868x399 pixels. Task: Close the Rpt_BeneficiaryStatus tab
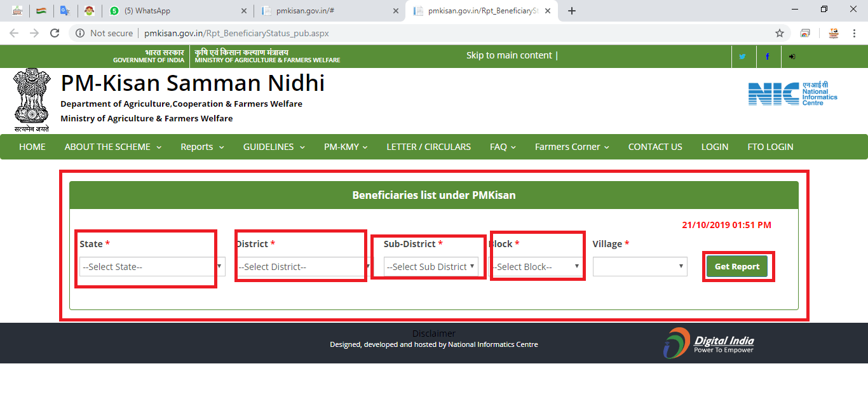tap(548, 11)
